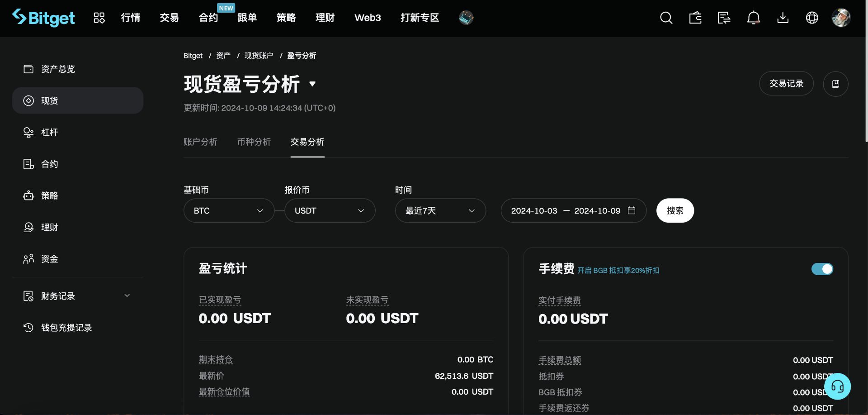Open the wallet assets icon in header

pos(695,18)
